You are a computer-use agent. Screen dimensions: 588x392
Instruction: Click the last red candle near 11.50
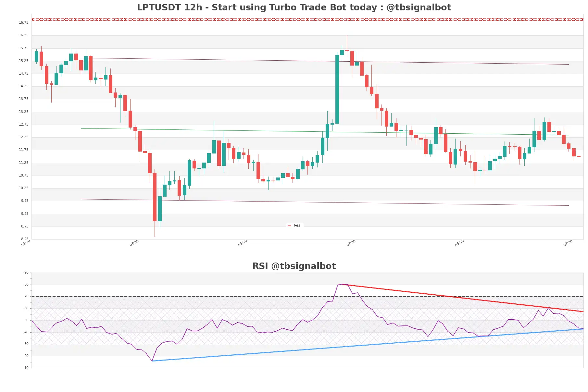579,156
